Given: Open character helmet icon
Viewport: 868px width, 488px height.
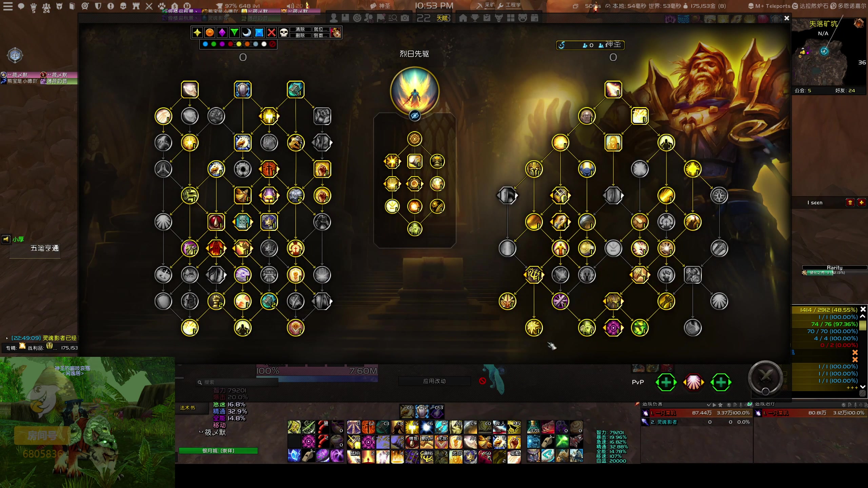Looking at the screenshot, I should click(59, 6).
